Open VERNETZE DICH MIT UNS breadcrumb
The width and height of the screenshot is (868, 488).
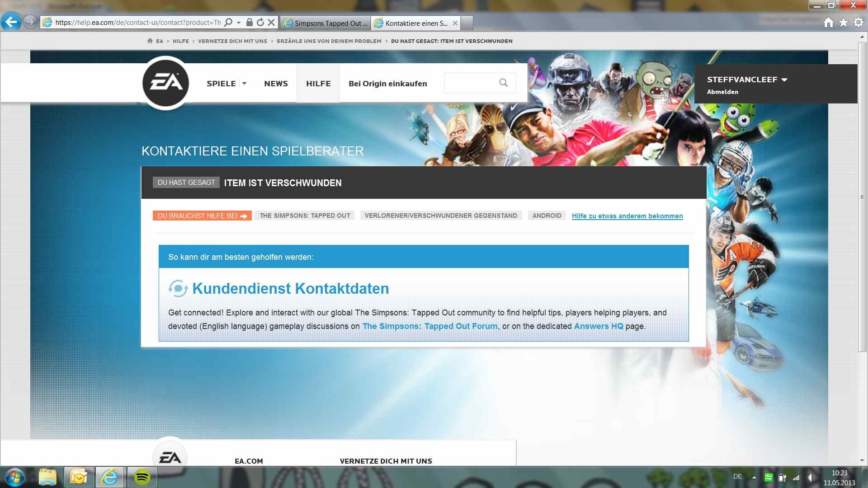[232, 41]
